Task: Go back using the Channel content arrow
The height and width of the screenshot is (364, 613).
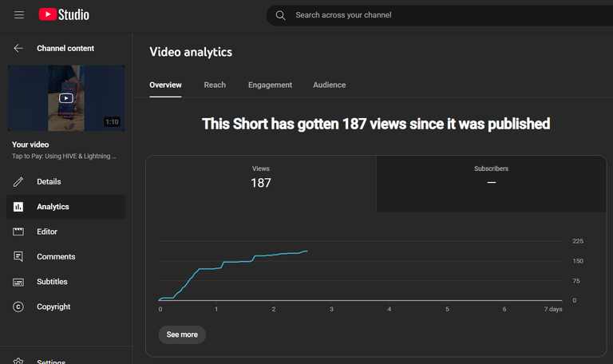Action: click(x=18, y=48)
